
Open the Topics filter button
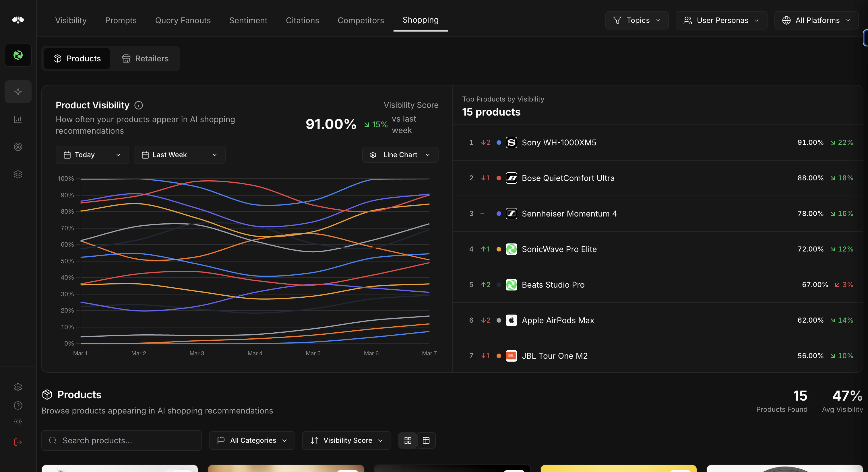pos(637,20)
